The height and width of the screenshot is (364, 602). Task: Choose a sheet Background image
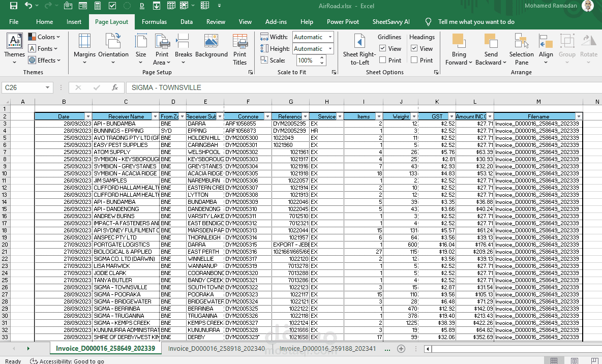tap(211, 46)
